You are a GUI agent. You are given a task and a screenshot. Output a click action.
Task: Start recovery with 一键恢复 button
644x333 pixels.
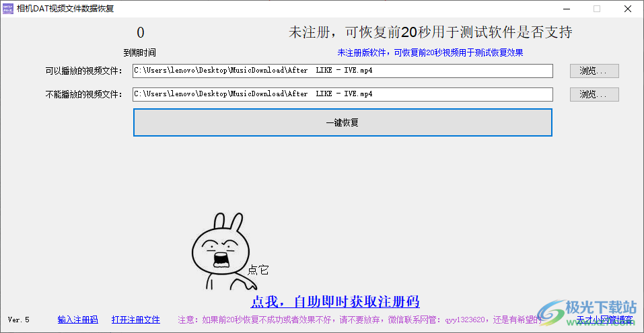pos(343,122)
